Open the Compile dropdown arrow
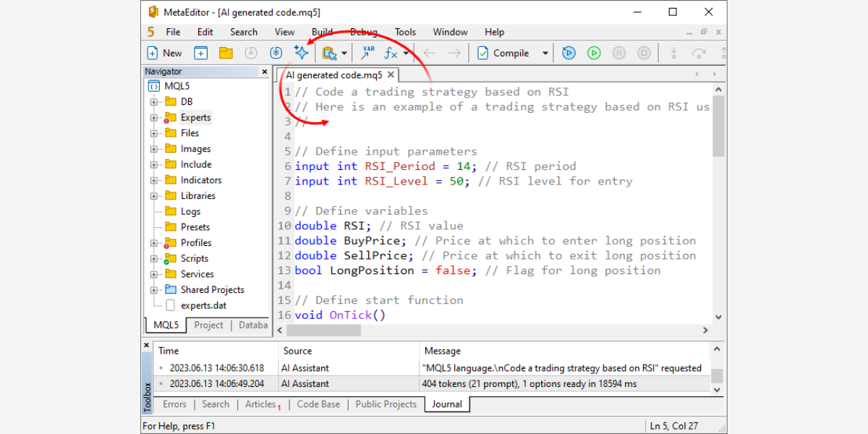This screenshot has width=868, height=434. (x=545, y=54)
